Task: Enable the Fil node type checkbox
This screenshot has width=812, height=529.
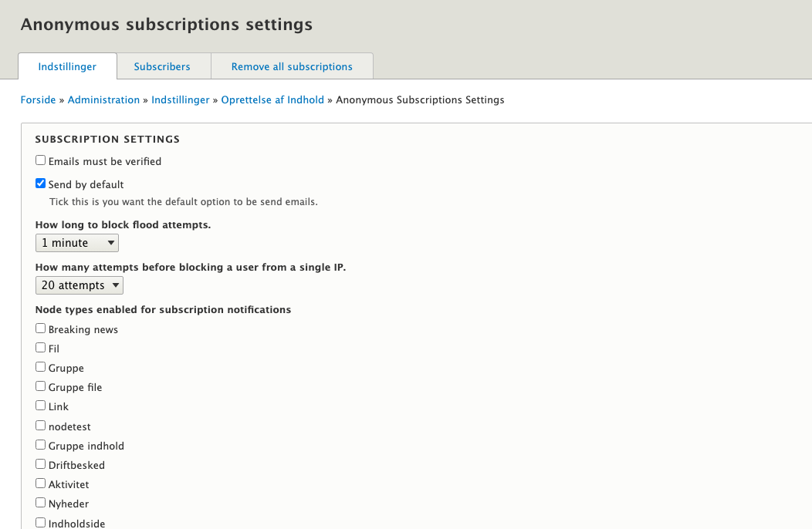Action: [x=41, y=348]
